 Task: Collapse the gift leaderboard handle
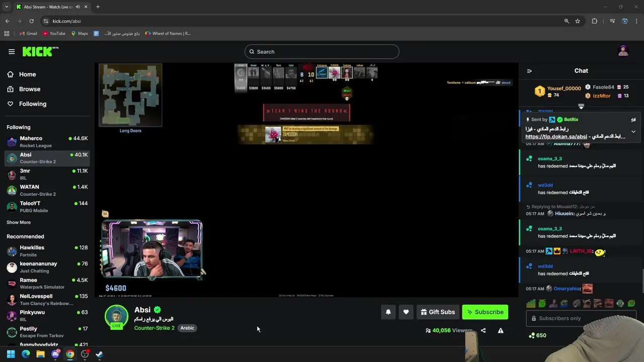(x=581, y=107)
